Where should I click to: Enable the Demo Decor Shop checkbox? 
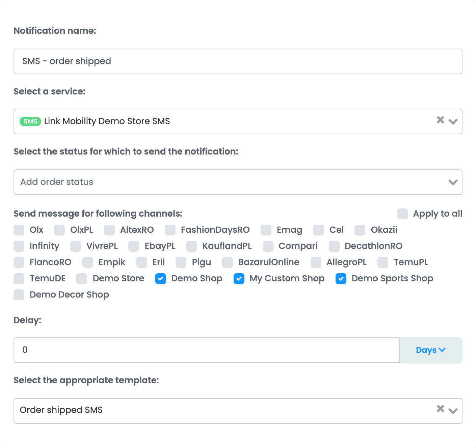point(19,295)
